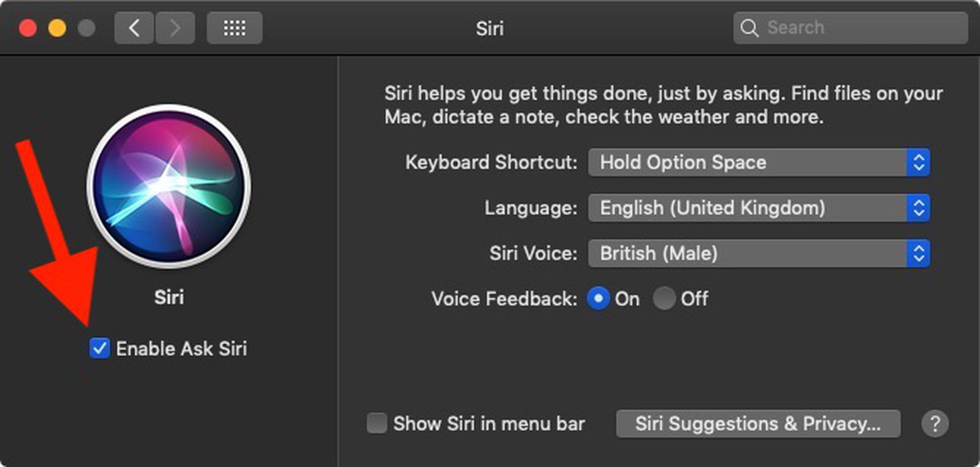Open the Siri Voice dropdown showing British (Male)
The image size is (980, 467).
coord(758,253)
